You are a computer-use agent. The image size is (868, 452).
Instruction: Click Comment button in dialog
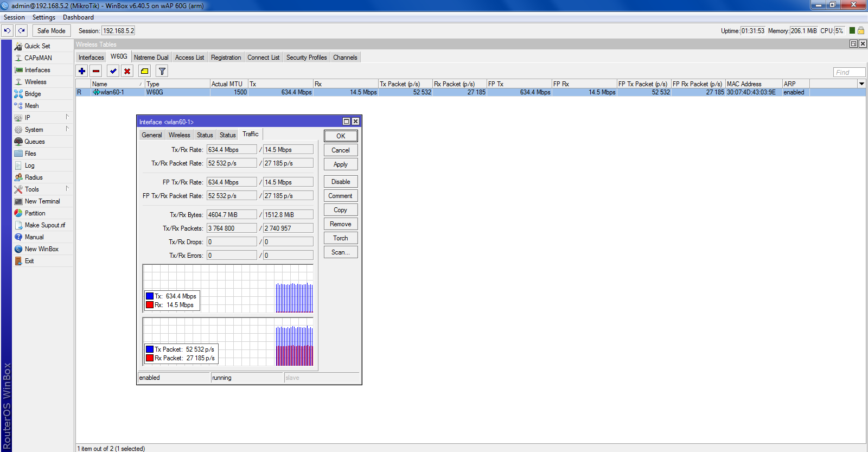click(x=341, y=196)
